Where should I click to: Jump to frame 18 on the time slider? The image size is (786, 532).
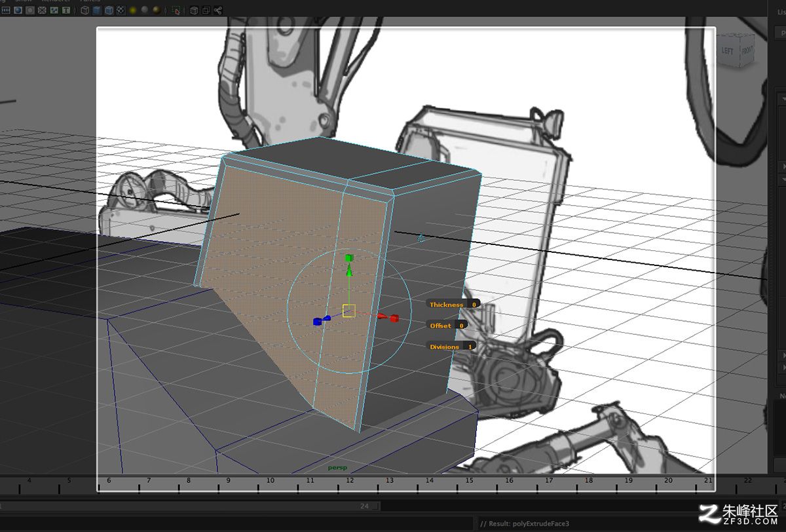[589, 481]
